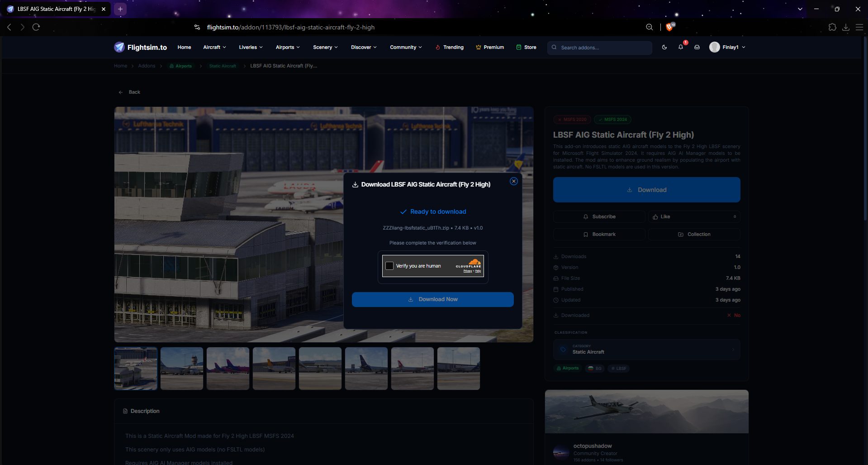Toggle Like on this addon
This screenshot has width=868, height=465.
coord(694,216)
